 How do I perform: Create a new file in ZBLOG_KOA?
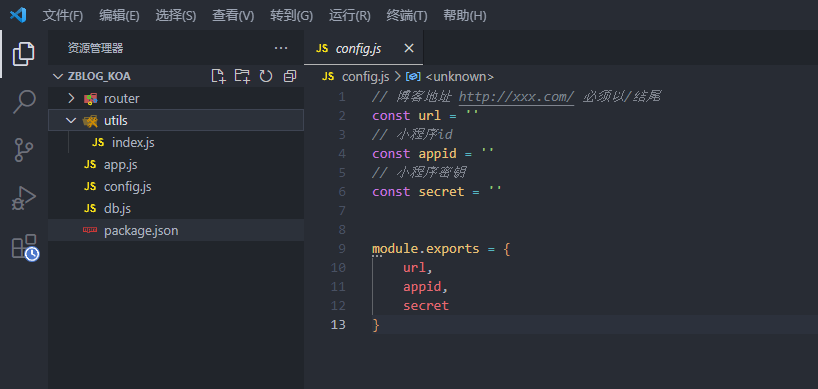(219, 76)
